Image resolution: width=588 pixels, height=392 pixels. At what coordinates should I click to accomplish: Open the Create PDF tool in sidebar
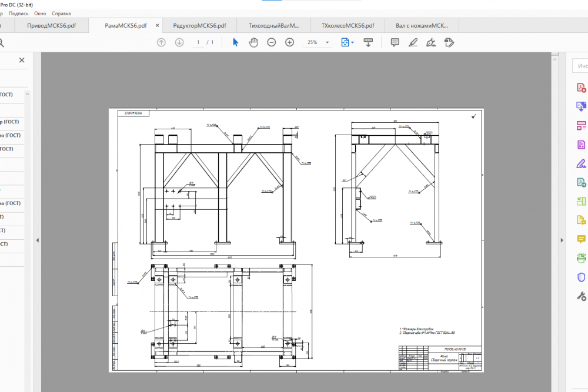(581, 88)
